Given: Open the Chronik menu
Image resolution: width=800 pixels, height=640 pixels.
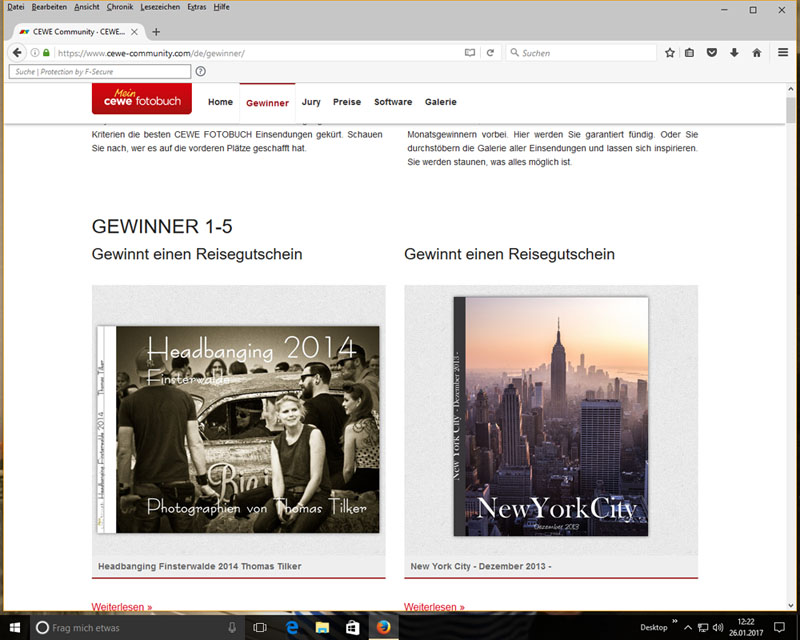Looking at the screenshot, I should pyautogui.click(x=120, y=7).
